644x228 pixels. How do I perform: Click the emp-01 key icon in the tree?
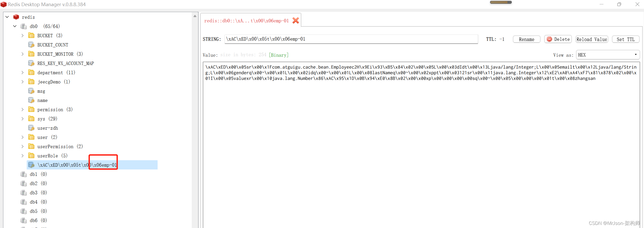[31, 165]
